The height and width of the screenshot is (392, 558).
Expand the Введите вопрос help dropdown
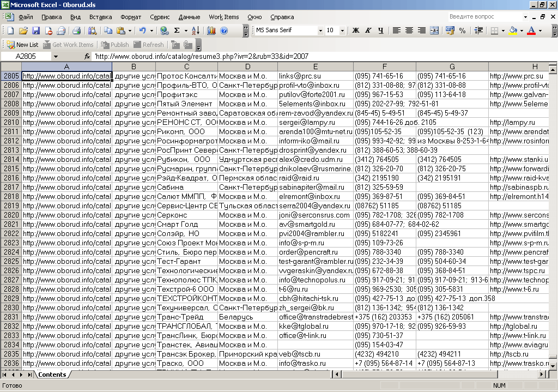(525, 17)
